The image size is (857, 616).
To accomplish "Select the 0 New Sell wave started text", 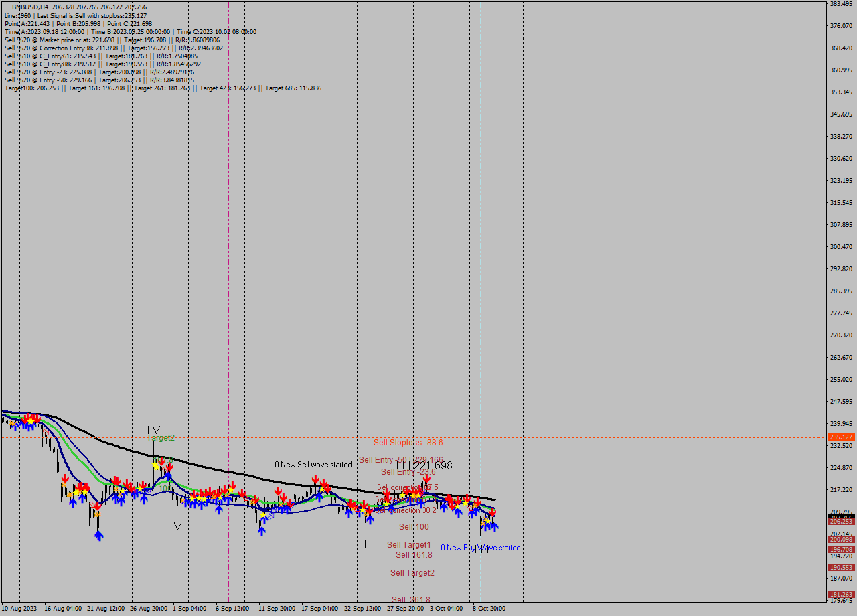I will (x=313, y=464).
